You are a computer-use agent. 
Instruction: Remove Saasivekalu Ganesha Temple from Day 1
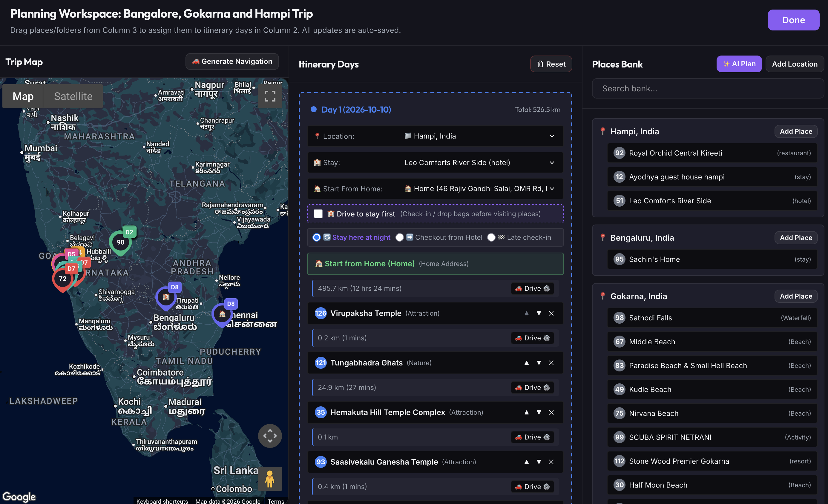(x=551, y=462)
